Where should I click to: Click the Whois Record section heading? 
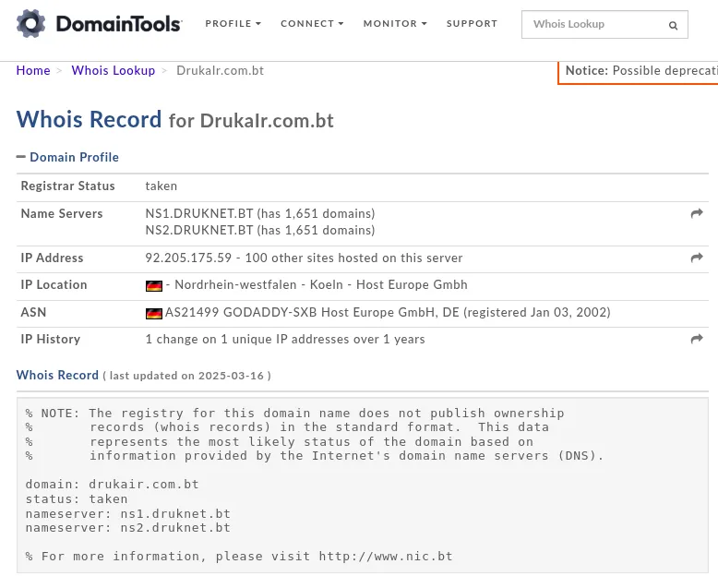[57, 375]
